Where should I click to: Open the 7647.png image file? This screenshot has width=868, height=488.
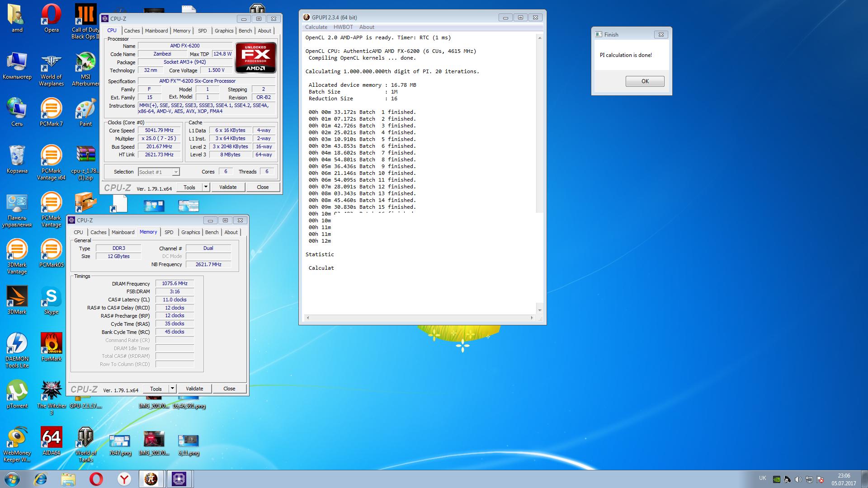click(120, 445)
